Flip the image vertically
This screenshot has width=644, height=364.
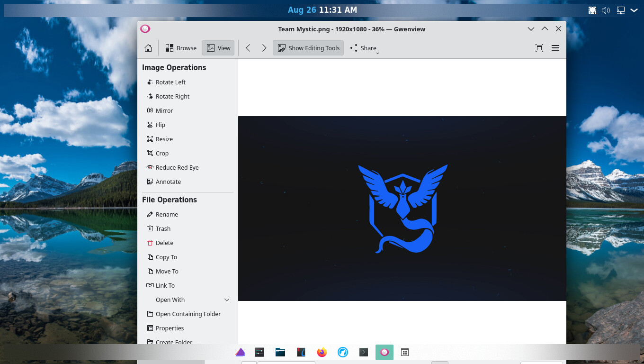tap(156, 125)
